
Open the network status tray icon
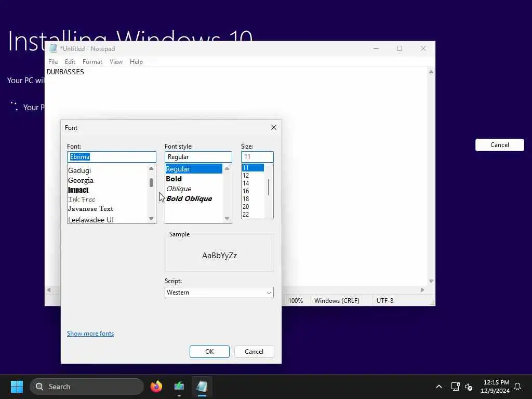[455, 387]
